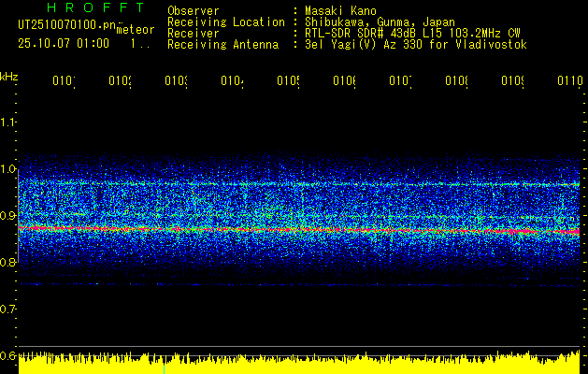Click the cyan marker in yellow graph
This screenshot has width=588, height=374.
[x=164, y=369]
